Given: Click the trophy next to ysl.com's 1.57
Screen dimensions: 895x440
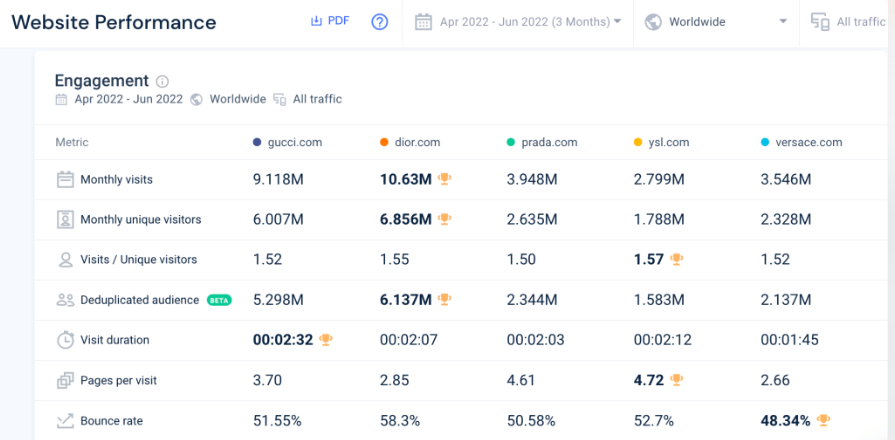Looking at the screenshot, I should 676,259.
